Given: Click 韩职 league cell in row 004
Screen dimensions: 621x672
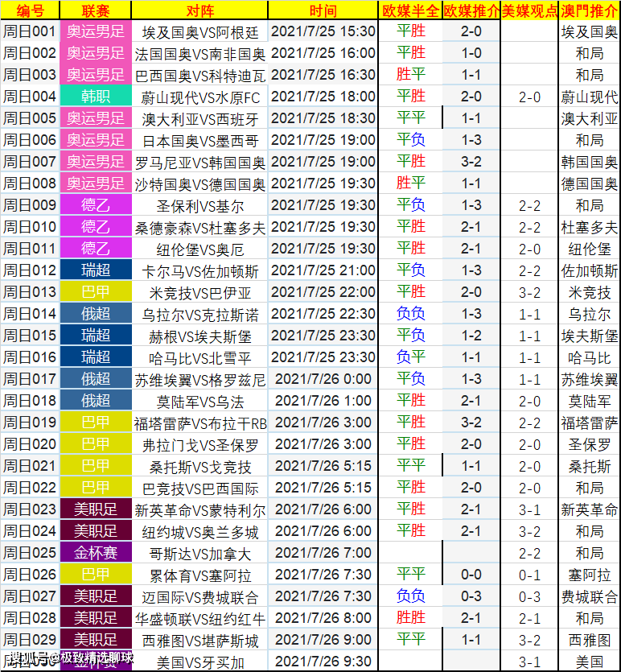Looking at the screenshot, I should point(96,97).
